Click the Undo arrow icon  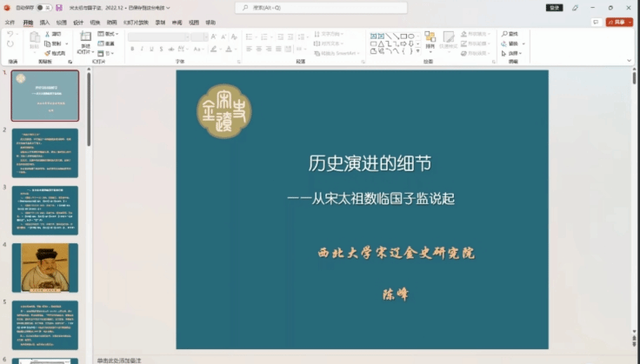click(x=10, y=34)
